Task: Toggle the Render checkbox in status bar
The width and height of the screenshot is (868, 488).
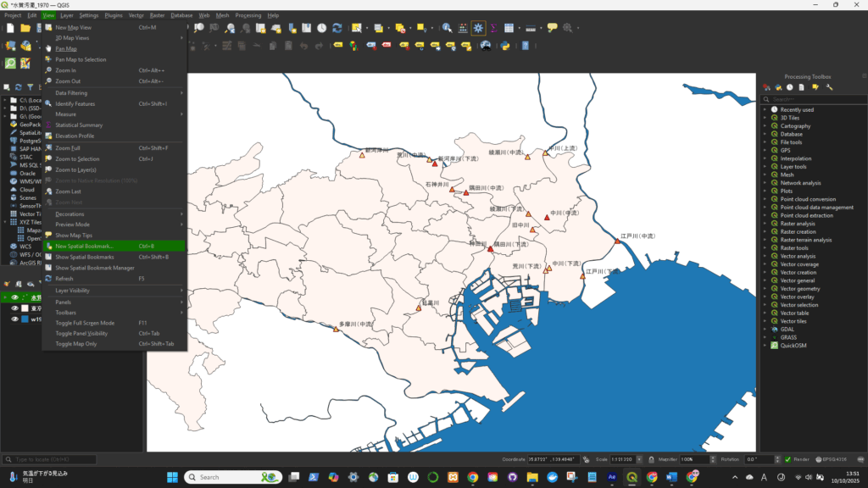Action: pos(787,459)
